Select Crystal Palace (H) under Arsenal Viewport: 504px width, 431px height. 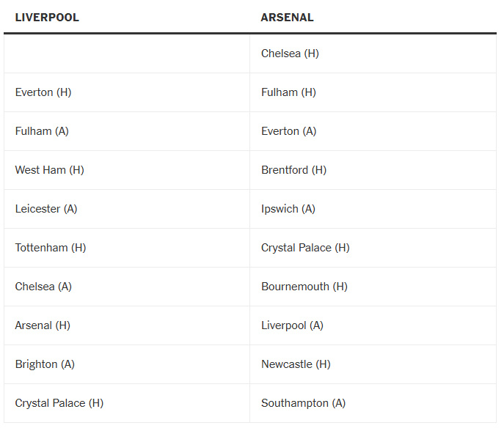(305, 248)
